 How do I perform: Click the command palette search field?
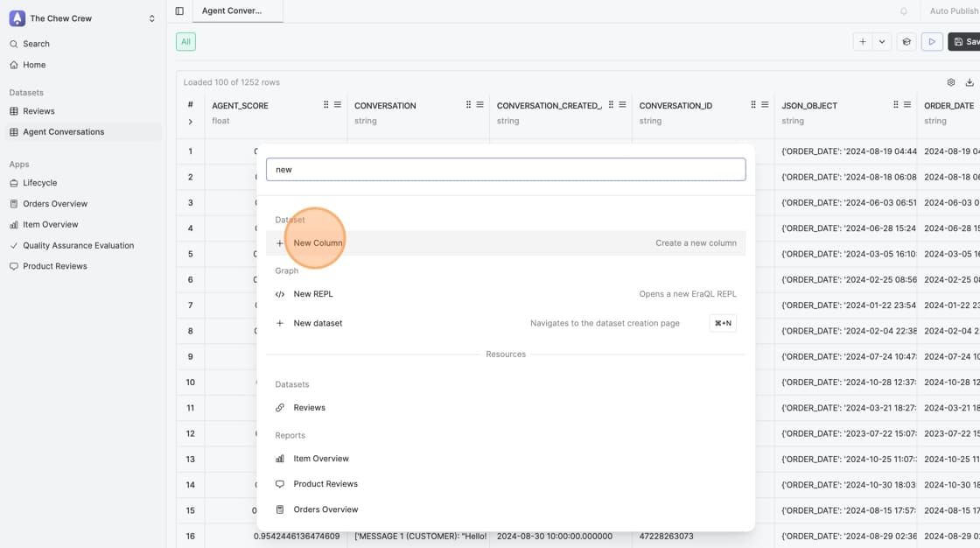506,170
